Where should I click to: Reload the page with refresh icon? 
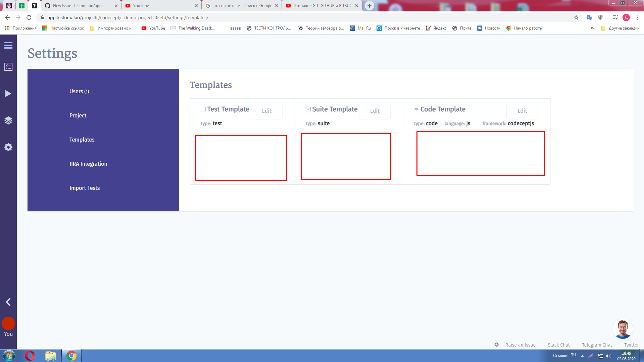(x=29, y=17)
